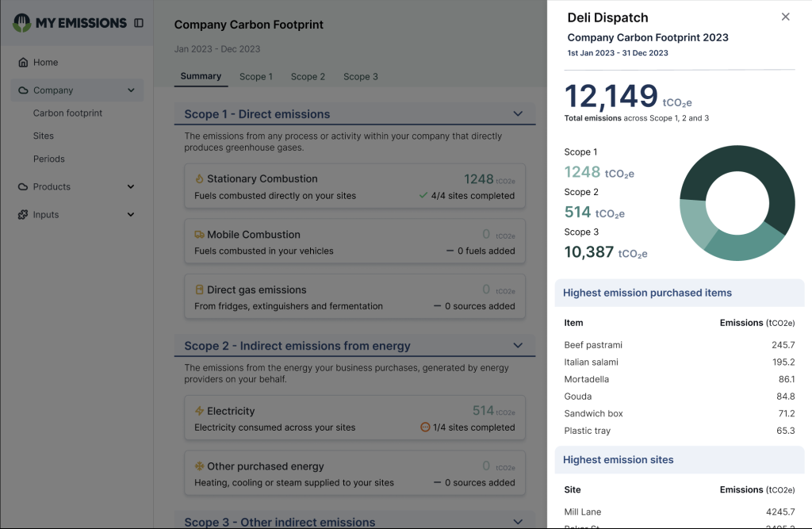812x529 pixels.
Task: Expand the Products sidebar menu
Action: (x=131, y=187)
